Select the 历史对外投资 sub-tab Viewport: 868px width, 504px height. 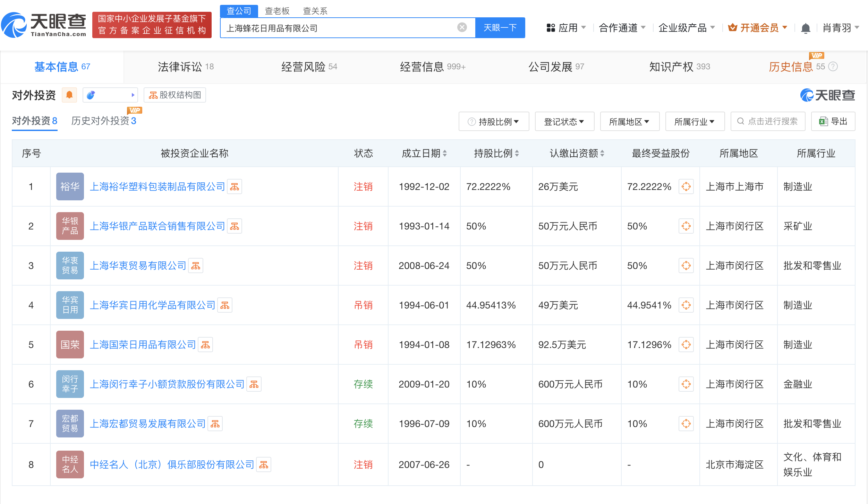coord(104,121)
